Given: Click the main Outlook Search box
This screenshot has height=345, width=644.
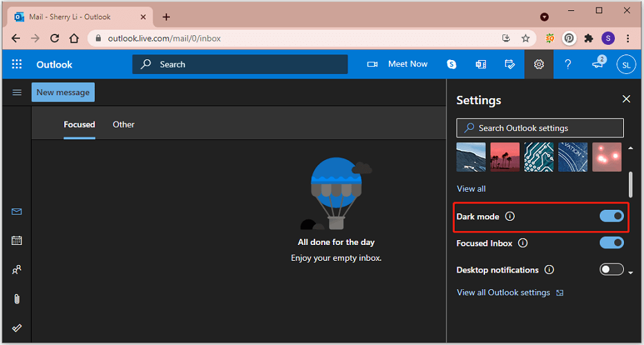Looking at the screenshot, I should click(240, 64).
